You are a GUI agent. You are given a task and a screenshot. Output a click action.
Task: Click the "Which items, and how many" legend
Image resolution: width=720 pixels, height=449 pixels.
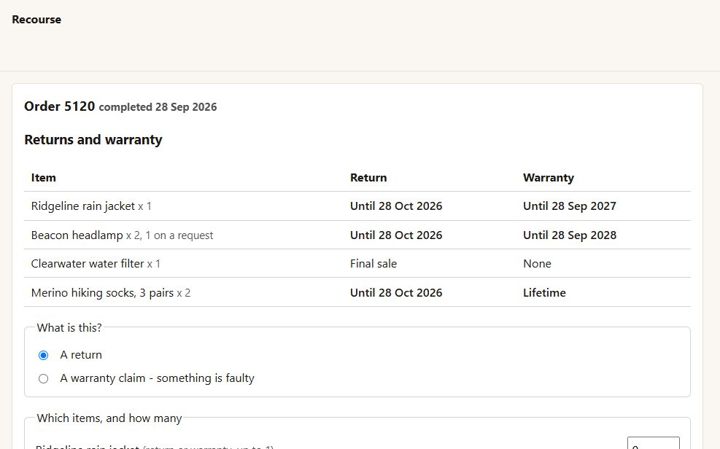(x=109, y=418)
